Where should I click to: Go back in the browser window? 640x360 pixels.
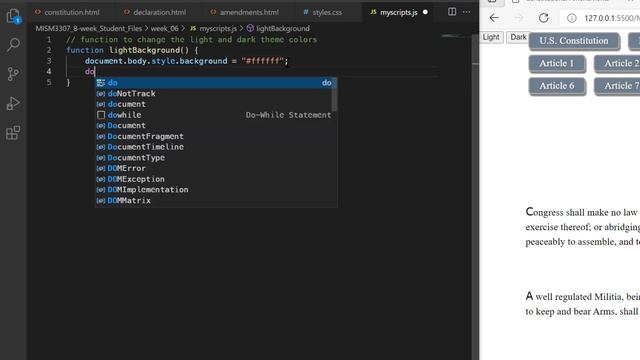point(494,18)
